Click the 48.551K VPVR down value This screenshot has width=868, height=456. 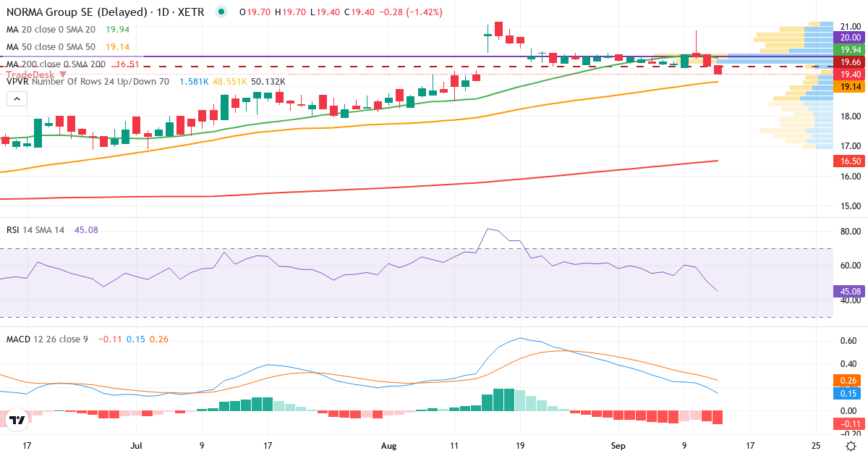(229, 82)
